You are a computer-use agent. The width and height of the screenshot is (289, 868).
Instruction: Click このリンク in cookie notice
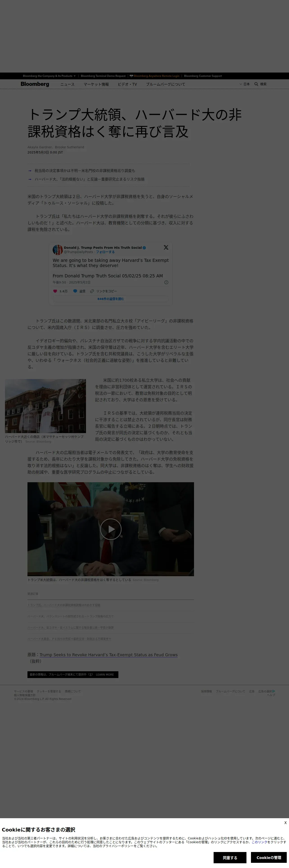click(x=259, y=842)
